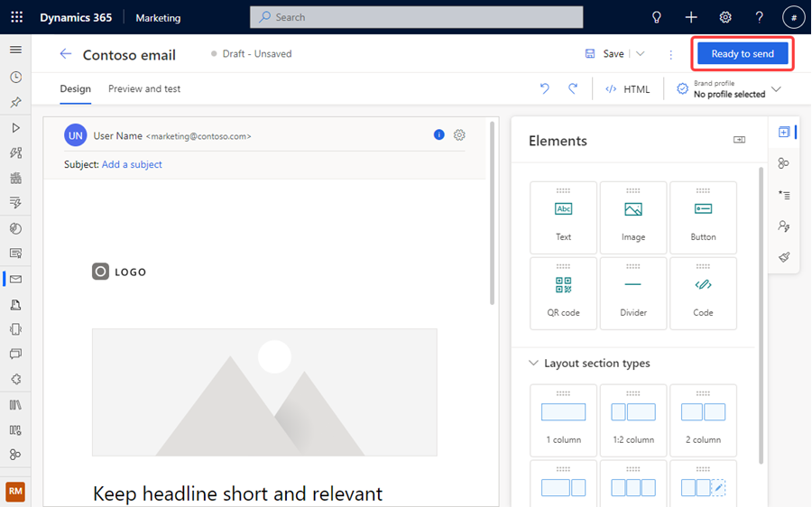Open Pinned items pin icon in sidebar
Viewport: 812px width, 507px height.
click(x=15, y=102)
